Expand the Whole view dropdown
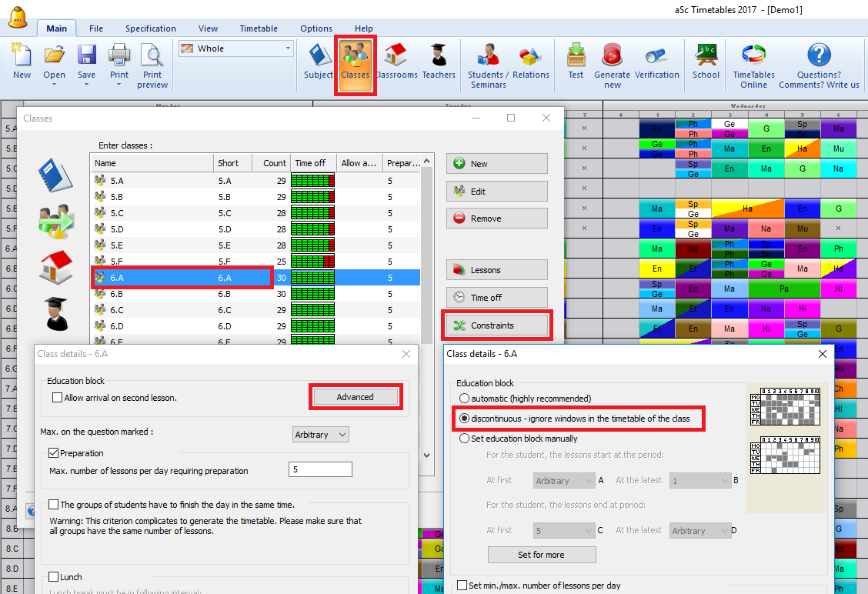This screenshot has width=868, height=594. tap(289, 48)
